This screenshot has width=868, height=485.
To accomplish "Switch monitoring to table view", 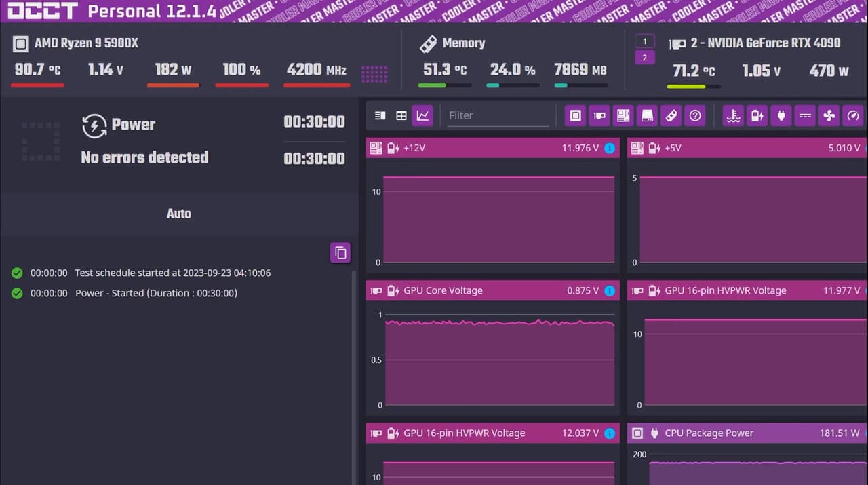I will coord(401,115).
